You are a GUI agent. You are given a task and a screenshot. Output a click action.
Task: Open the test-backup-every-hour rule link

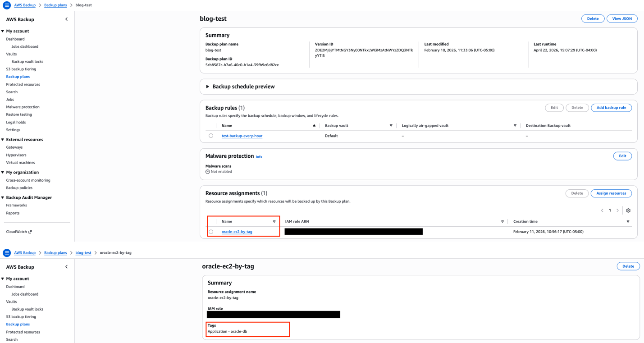pos(242,136)
